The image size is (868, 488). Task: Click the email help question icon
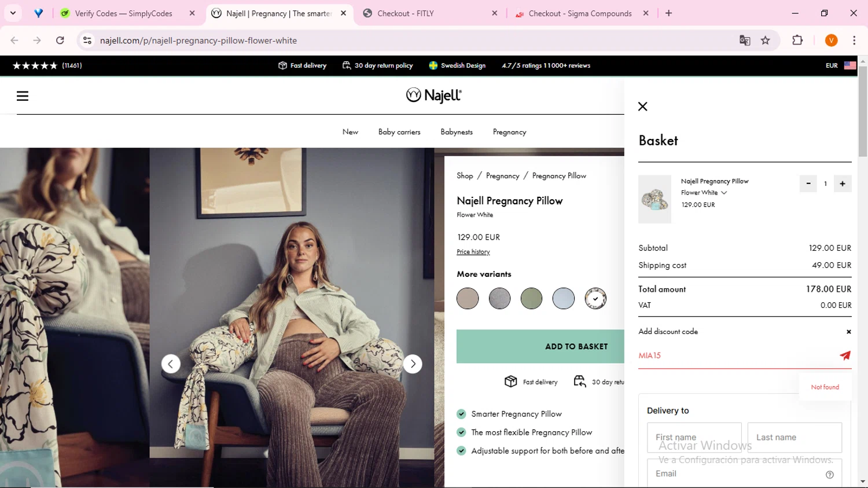(x=830, y=475)
